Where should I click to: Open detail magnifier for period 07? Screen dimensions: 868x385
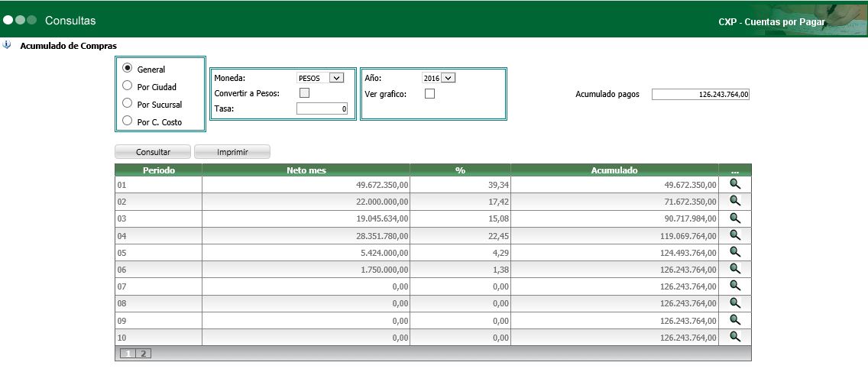pos(734,286)
